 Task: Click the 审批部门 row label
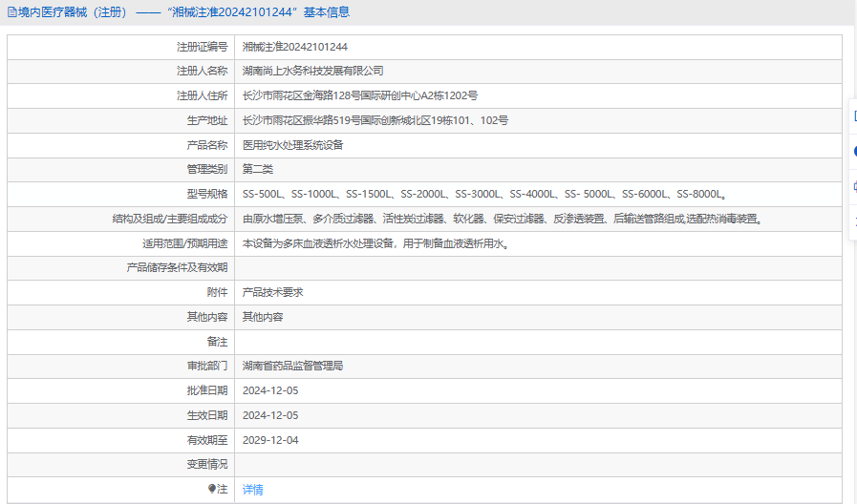(x=207, y=366)
